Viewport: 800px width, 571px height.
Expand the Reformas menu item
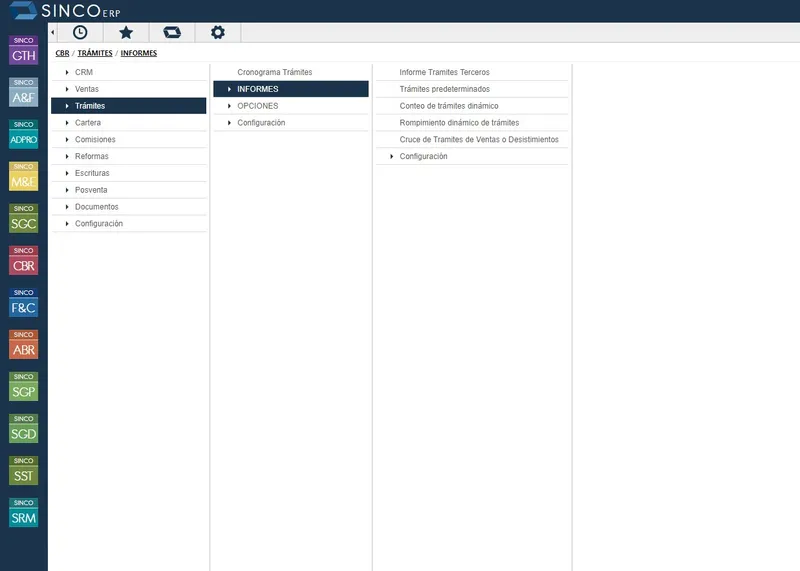129,157
